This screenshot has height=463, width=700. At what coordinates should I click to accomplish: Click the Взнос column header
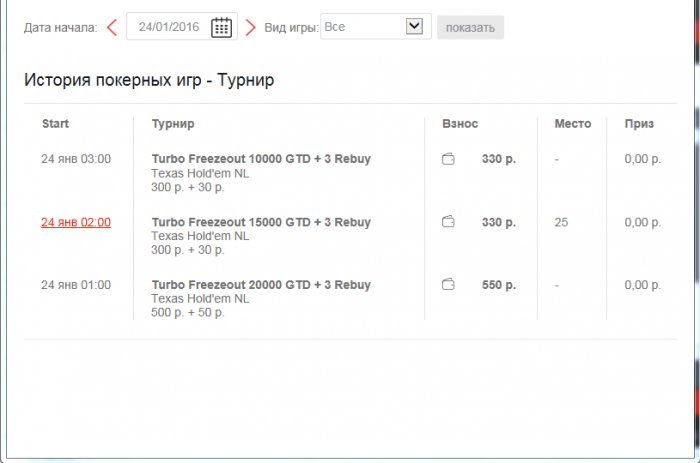tap(460, 124)
